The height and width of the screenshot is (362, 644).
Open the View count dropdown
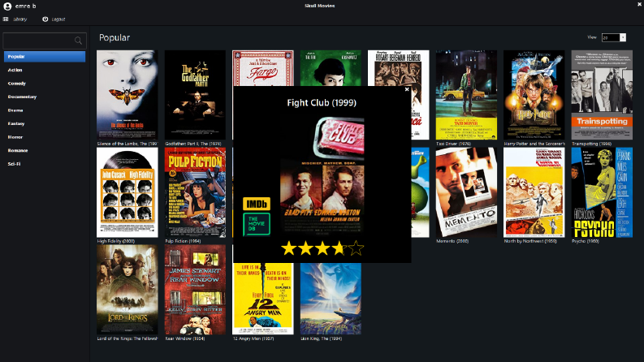(x=614, y=37)
